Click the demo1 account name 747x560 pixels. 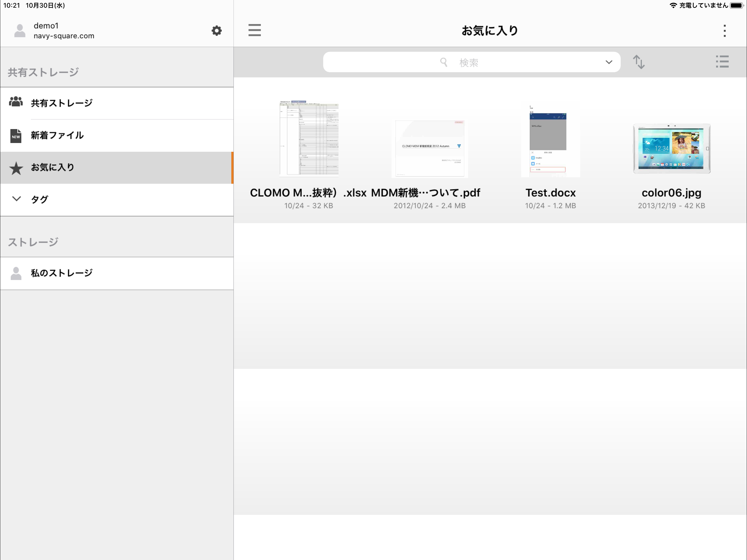[46, 26]
